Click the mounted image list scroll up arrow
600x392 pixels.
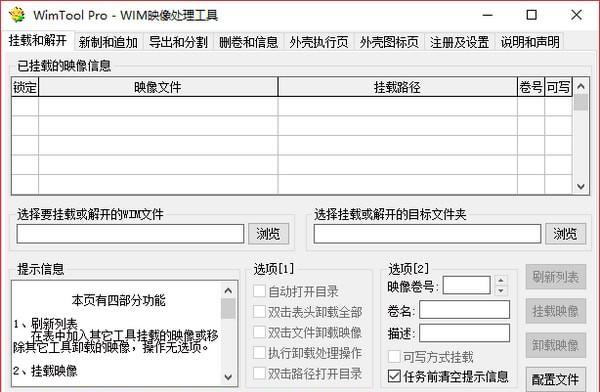click(580, 86)
